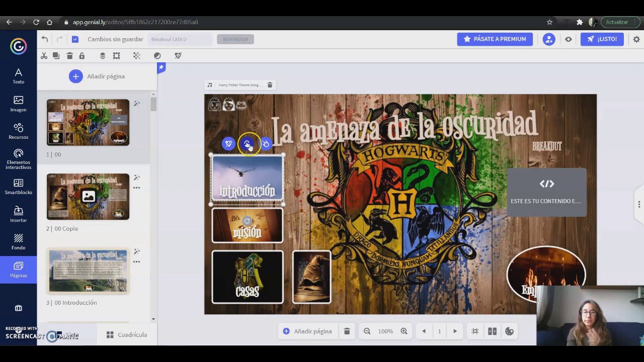This screenshot has height=362, width=644.
Task: Toggle canvas guides grid icon
Action: click(x=475, y=331)
